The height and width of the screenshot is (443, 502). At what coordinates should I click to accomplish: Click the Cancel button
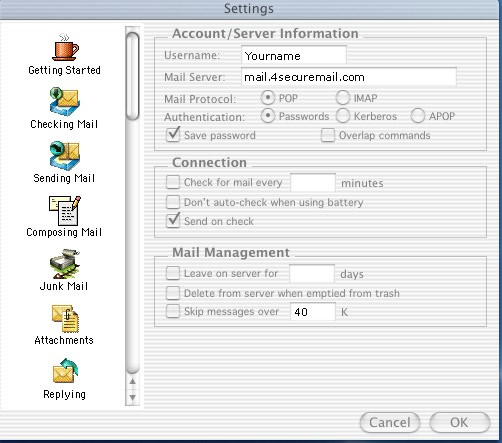390,422
